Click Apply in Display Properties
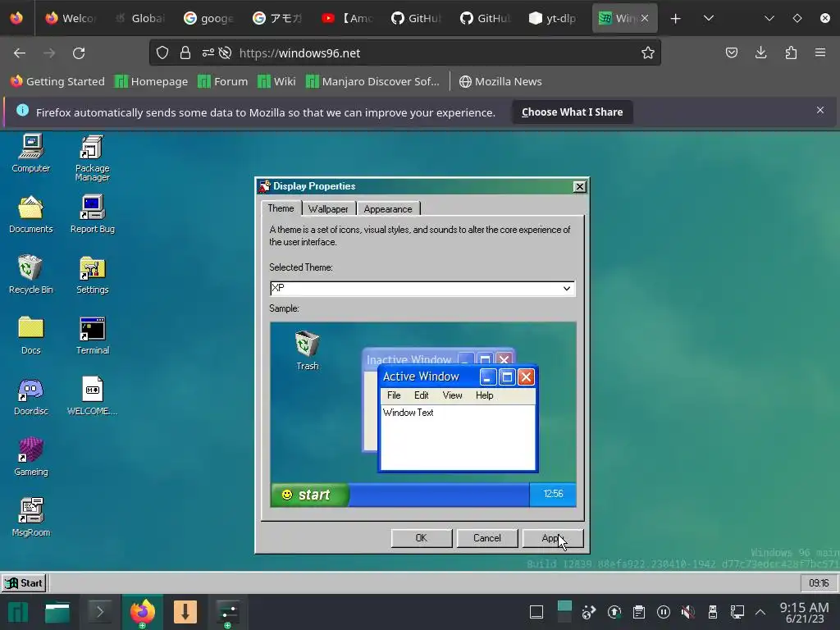This screenshot has height=630, width=840. tap(553, 538)
